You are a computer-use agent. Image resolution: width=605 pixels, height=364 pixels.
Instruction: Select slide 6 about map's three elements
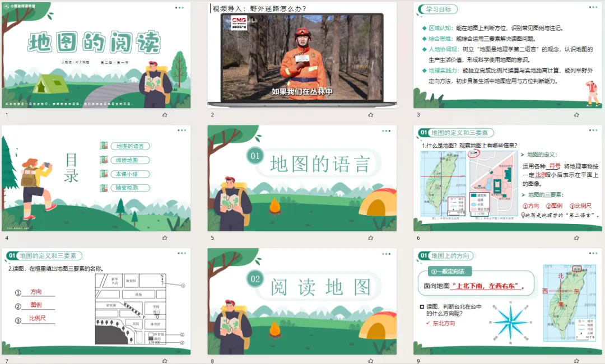(x=508, y=178)
